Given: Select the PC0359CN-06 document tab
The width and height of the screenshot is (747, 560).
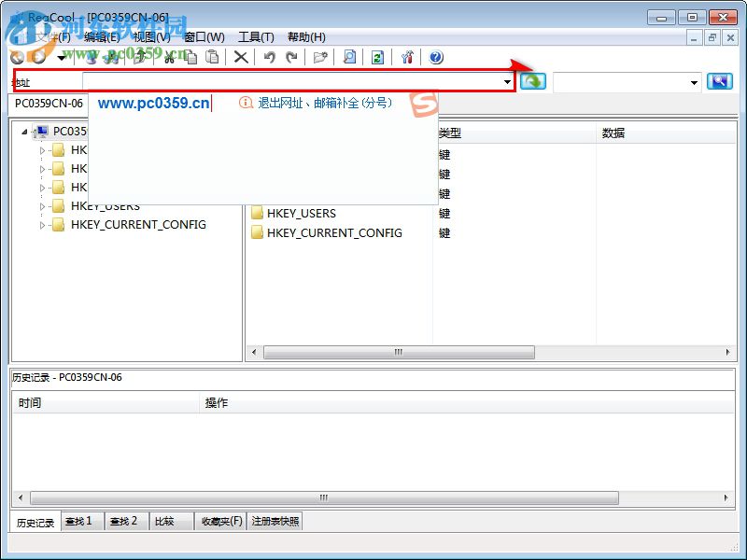Looking at the screenshot, I should (x=49, y=104).
